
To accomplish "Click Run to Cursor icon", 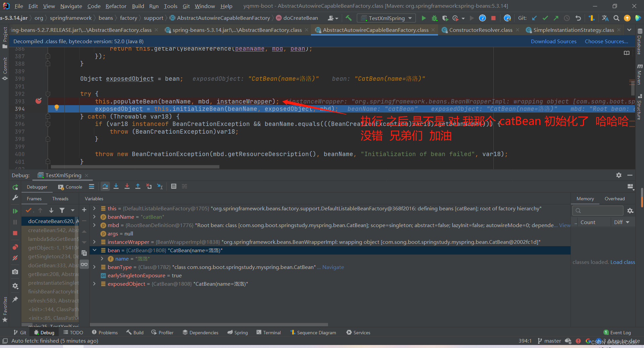I will 160,186.
